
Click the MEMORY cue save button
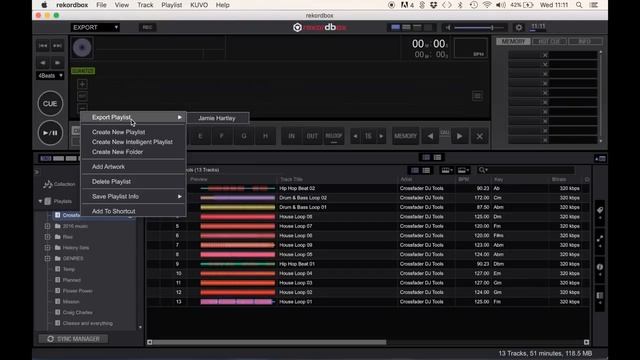pyautogui.click(x=405, y=136)
